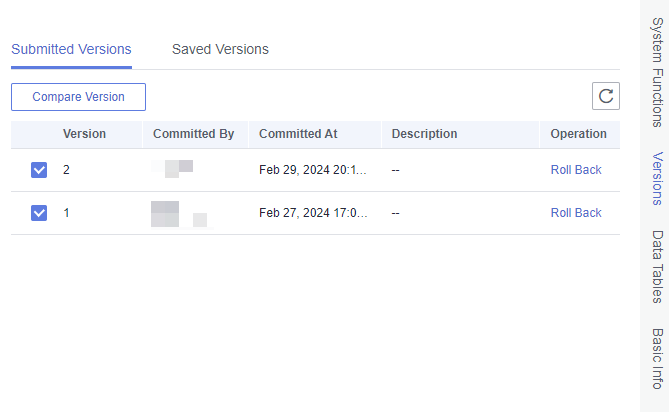The width and height of the screenshot is (669, 412).
Task: Open the Data Tables side tab
Action: [657, 266]
